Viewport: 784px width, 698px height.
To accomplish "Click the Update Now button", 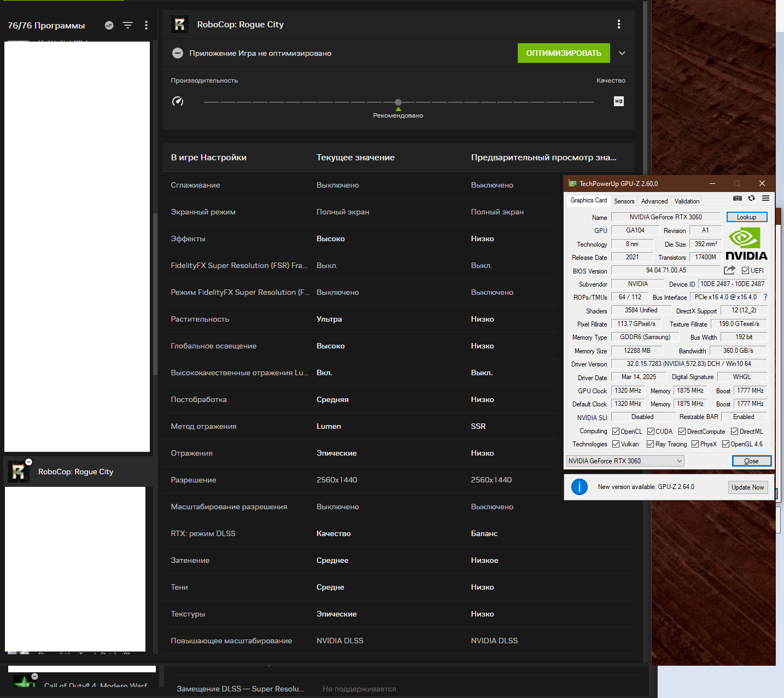I will coord(748,487).
